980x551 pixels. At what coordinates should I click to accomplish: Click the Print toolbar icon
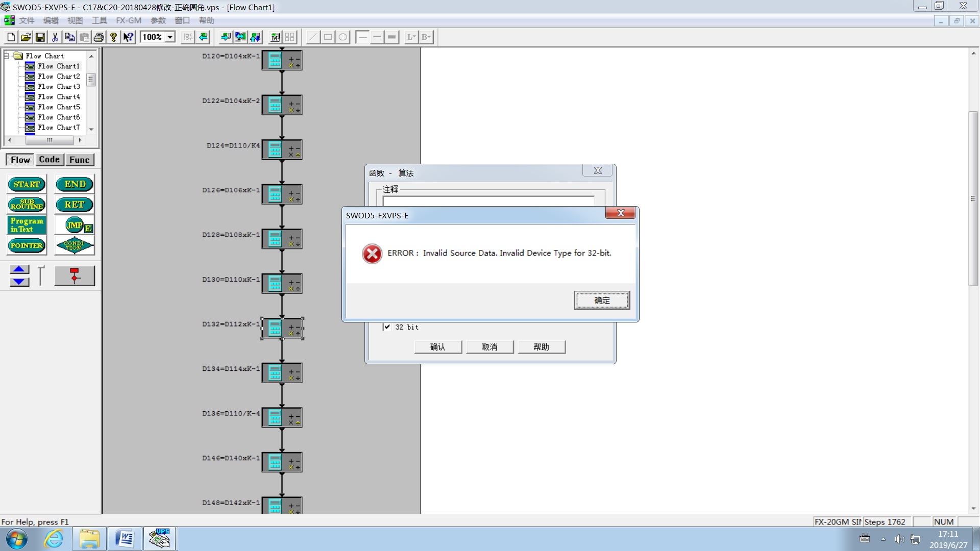[x=99, y=37]
